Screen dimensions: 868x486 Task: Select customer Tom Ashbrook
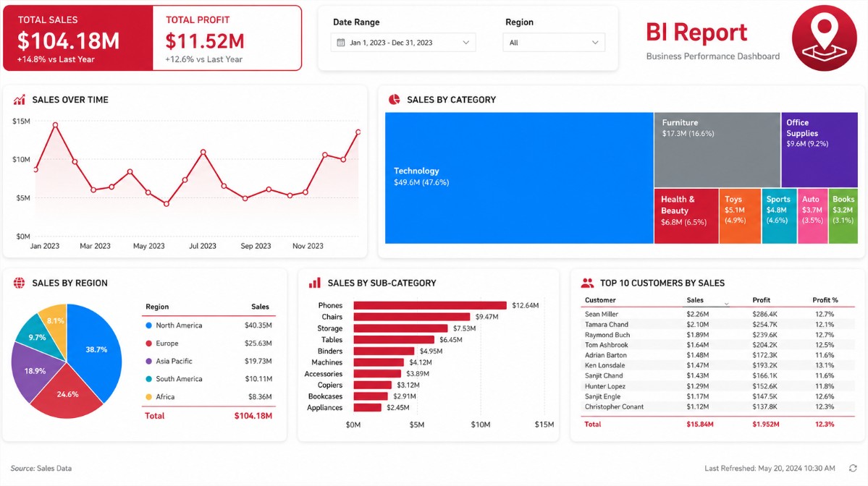[717, 345]
